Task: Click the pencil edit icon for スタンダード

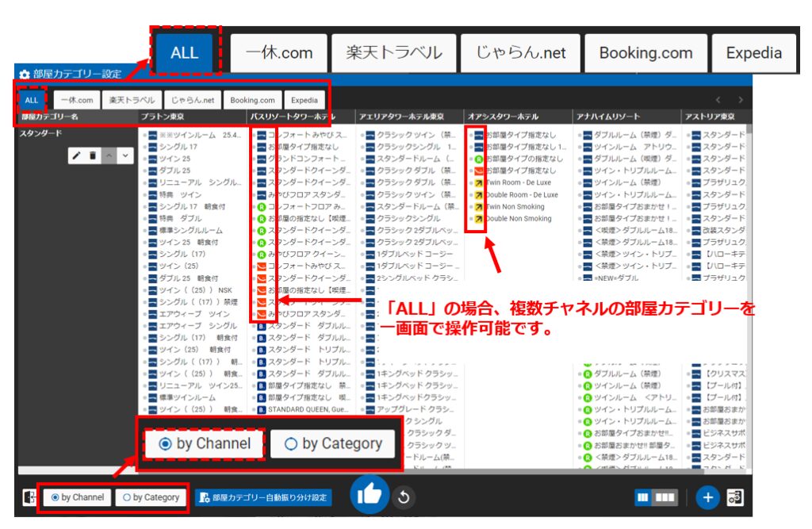Action: click(77, 155)
